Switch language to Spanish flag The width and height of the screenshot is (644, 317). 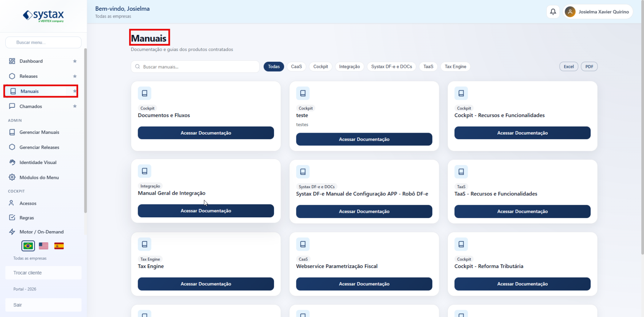(x=59, y=246)
